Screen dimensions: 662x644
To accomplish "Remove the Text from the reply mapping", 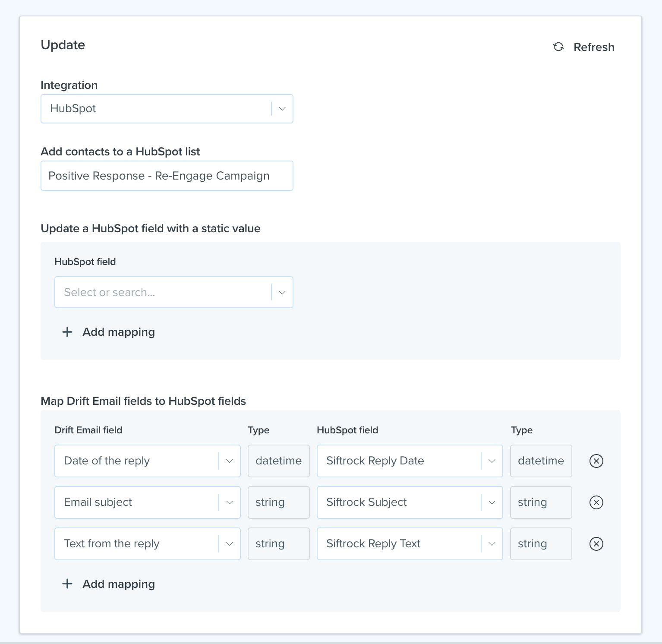I will point(596,544).
